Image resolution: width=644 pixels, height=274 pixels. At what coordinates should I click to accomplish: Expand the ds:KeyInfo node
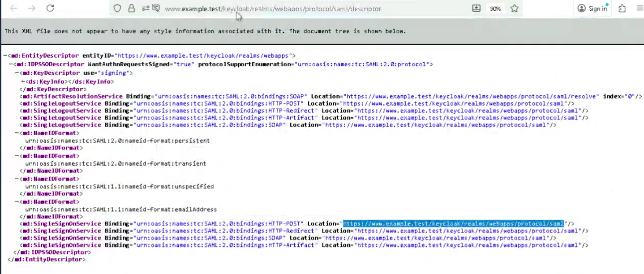pos(22,82)
